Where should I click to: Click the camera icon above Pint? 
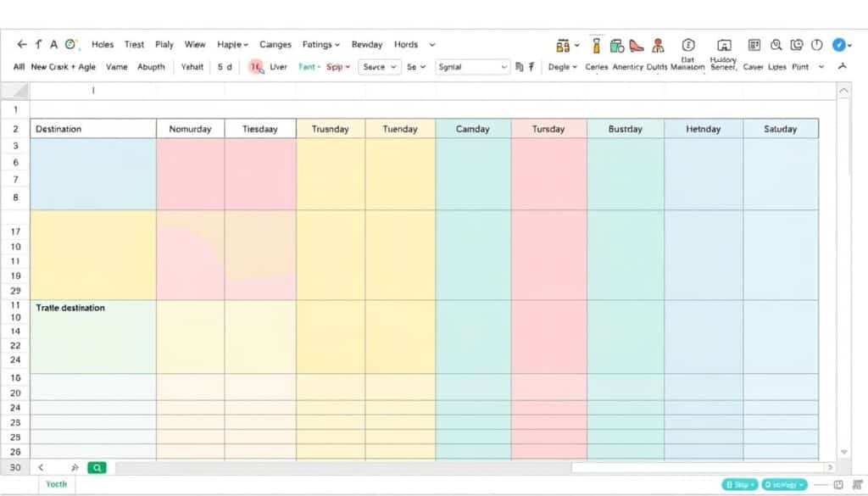tap(797, 45)
